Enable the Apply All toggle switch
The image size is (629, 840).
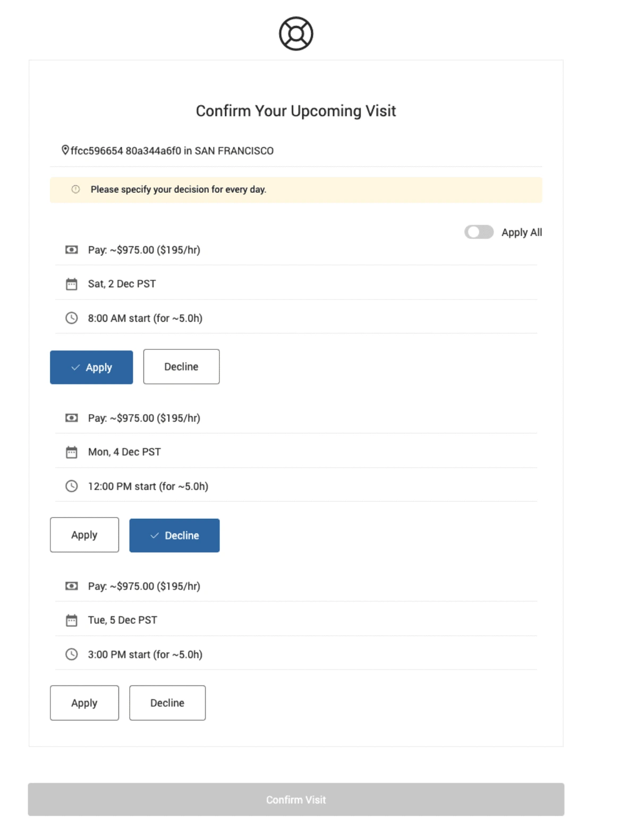point(479,233)
